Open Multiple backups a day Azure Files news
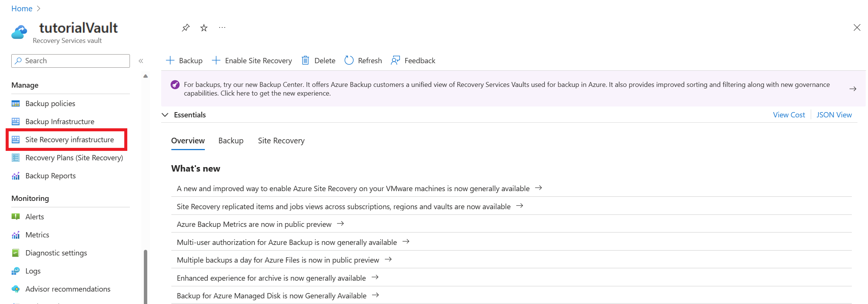The height and width of the screenshot is (304, 868). click(x=284, y=260)
